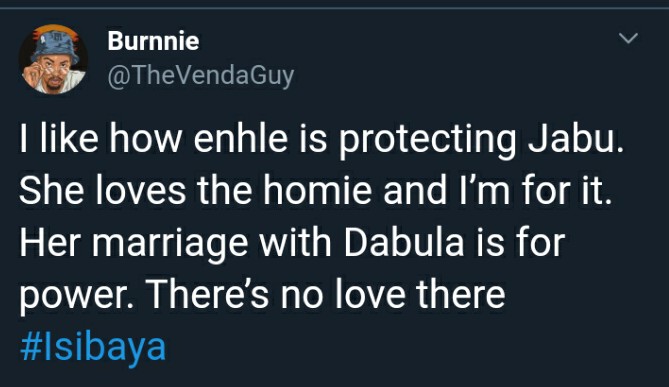Click the line 'power. There's no love there'

click(x=262, y=295)
